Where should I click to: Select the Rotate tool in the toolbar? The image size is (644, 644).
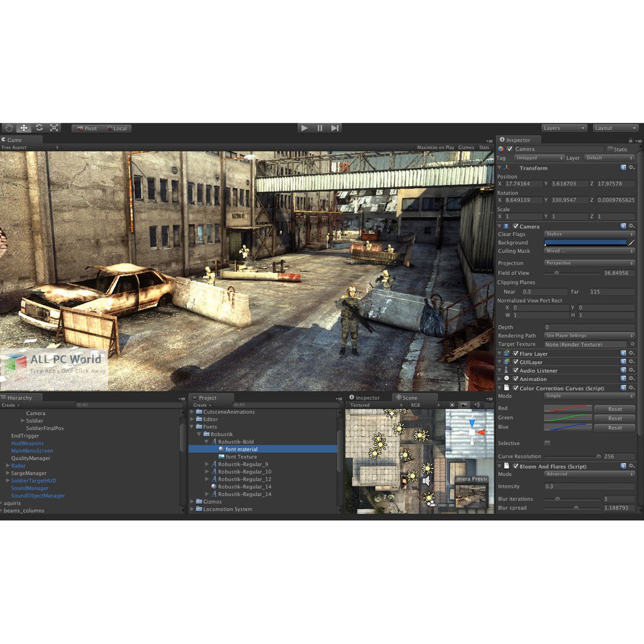click(x=39, y=128)
